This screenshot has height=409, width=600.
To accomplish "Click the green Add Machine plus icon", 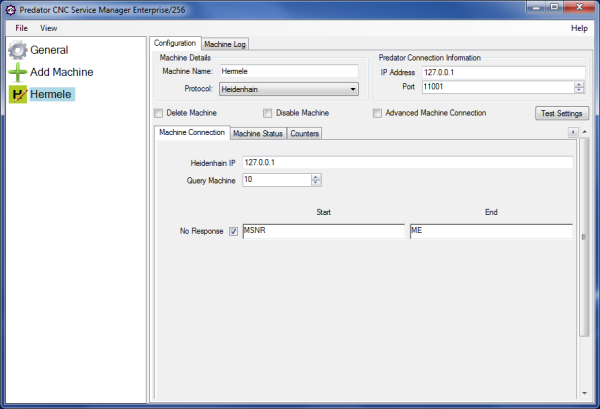I will pyautogui.click(x=18, y=72).
